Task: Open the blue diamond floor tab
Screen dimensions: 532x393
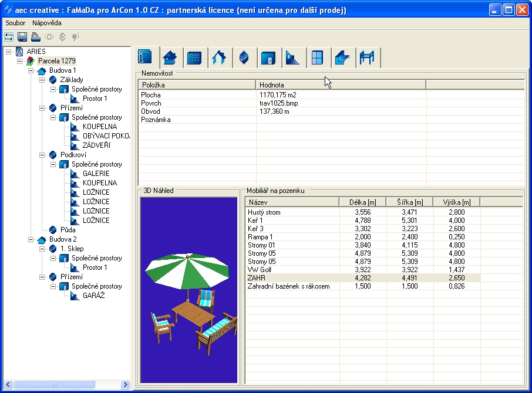Action: tap(244, 57)
